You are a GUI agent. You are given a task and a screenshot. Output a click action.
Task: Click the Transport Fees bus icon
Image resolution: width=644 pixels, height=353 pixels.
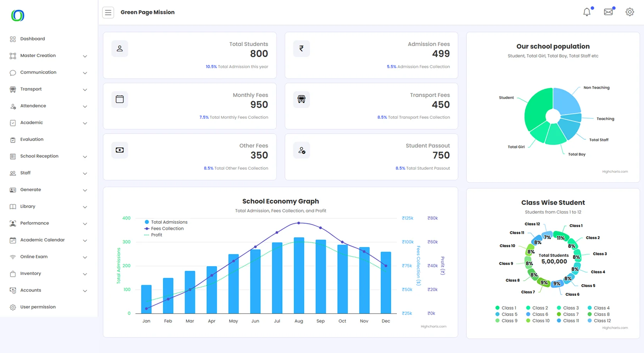[x=301, y=99]
